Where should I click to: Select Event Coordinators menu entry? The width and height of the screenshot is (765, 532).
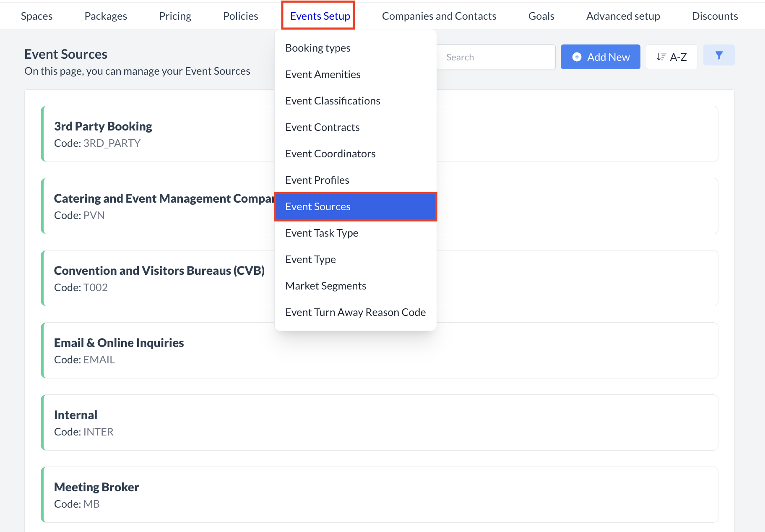tap(330, 154)
